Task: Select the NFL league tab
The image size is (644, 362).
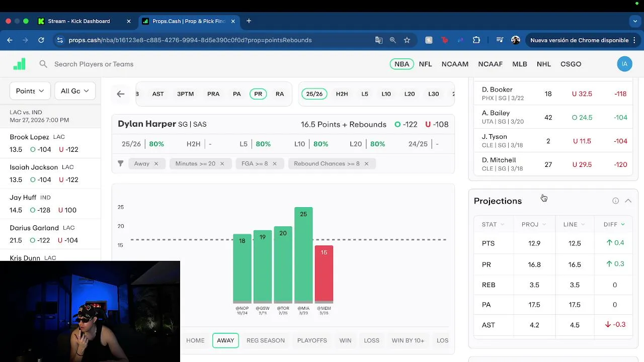Action: pos(426,64)
